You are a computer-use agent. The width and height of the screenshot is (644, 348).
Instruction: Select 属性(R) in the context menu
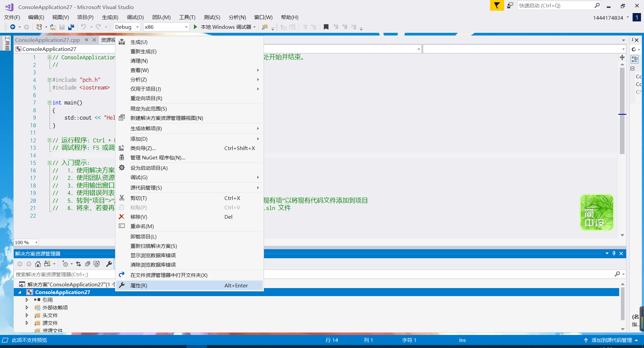click(x=190, y=285)
